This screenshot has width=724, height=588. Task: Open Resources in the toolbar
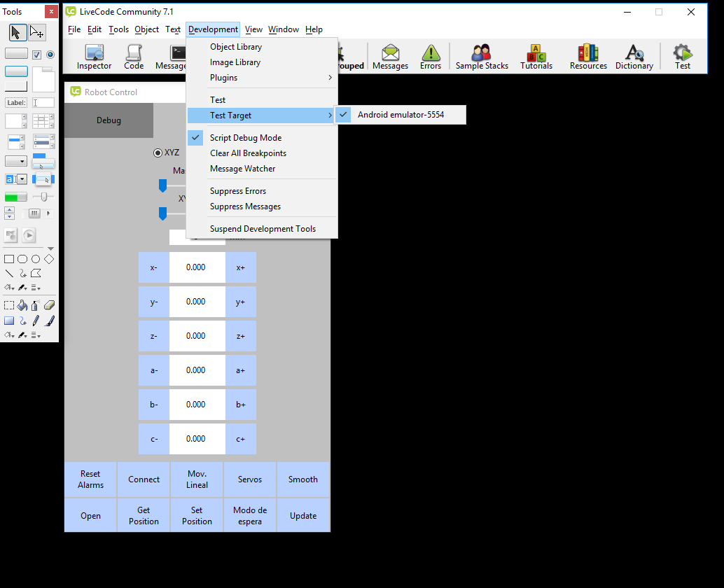point(587,57)
